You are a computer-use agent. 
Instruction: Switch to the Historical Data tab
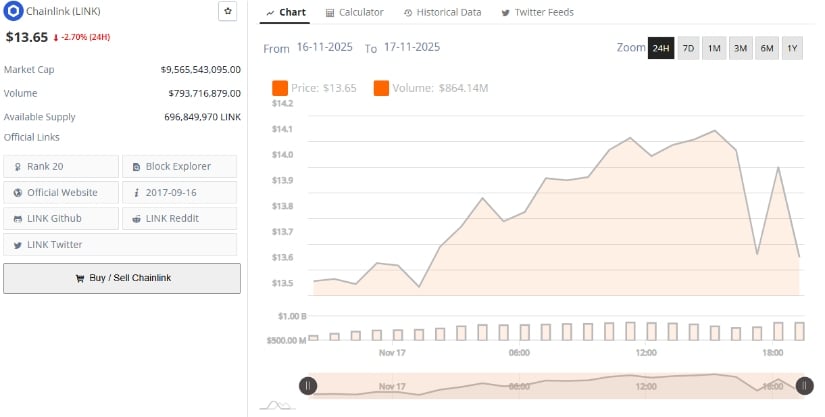coord(442,12)
